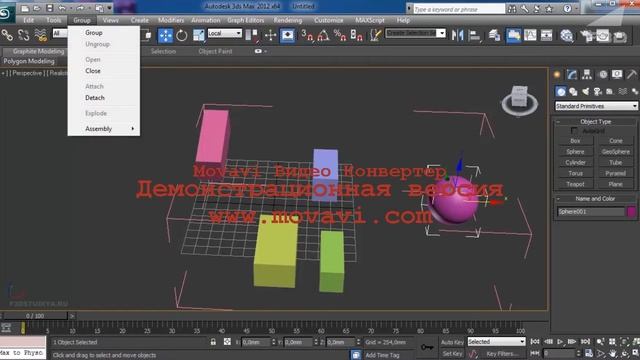Click the Sphere001 name field

[591, 211]
